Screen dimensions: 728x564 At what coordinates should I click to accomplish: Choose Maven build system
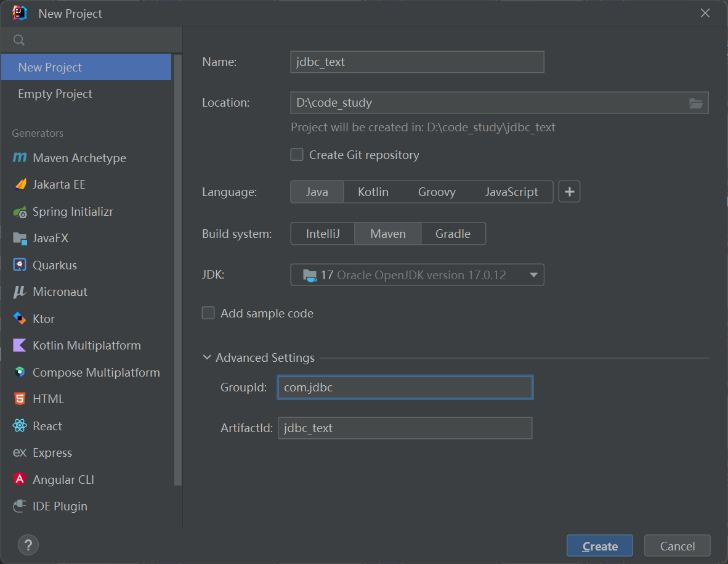[388, 234]
